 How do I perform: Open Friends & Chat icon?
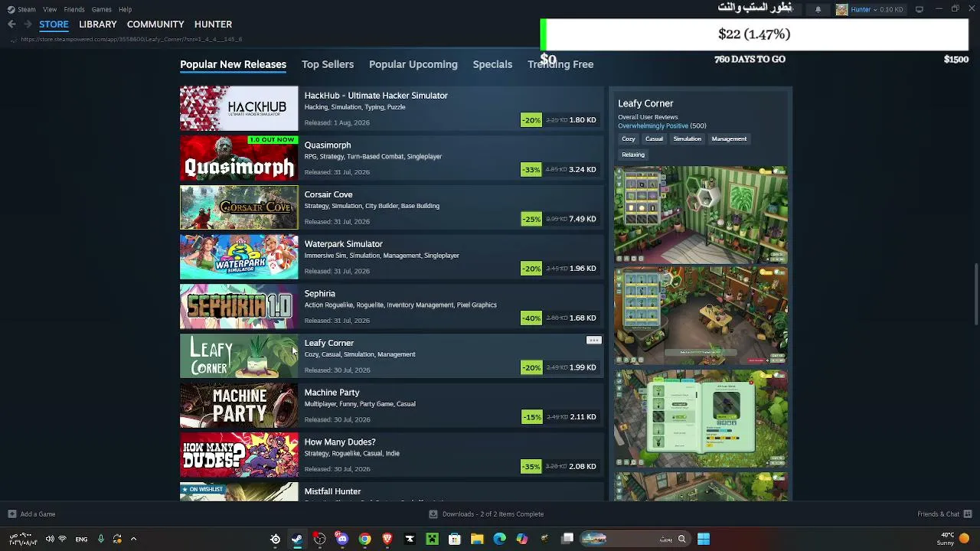pyautogui.click(x=968, y=514)
